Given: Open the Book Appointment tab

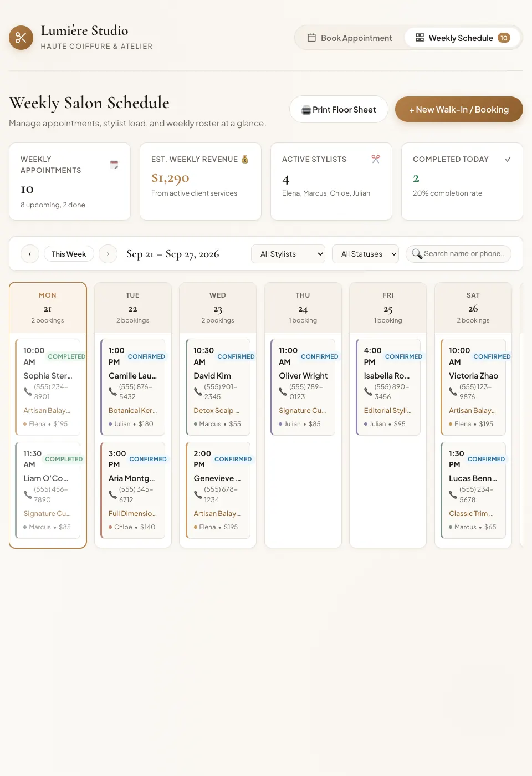Looking at the screenshot, I should click(350, 38).
